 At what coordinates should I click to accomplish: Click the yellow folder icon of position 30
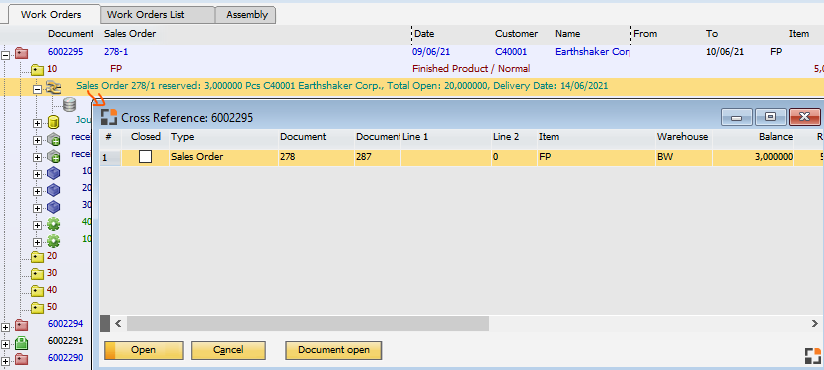point(37,273)
